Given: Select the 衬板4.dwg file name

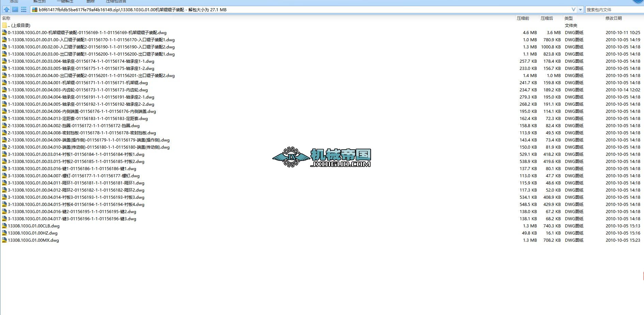Looking at the screenshot, I should click(76, 205).
